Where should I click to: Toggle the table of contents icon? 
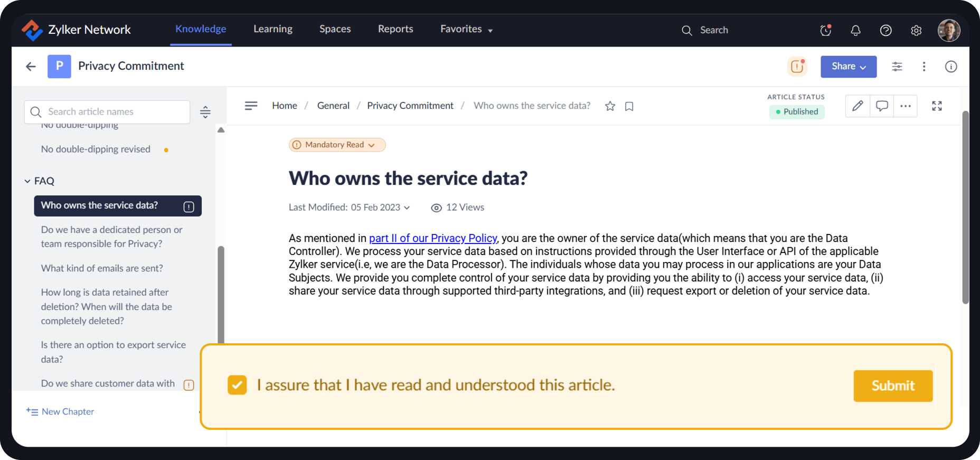(x=251, y=106)
